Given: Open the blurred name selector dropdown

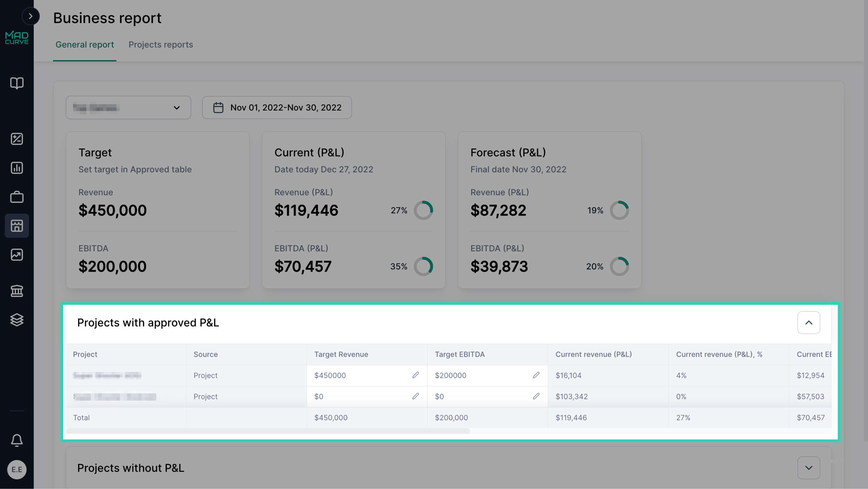Looking at the screenshot, I should 129,107.
